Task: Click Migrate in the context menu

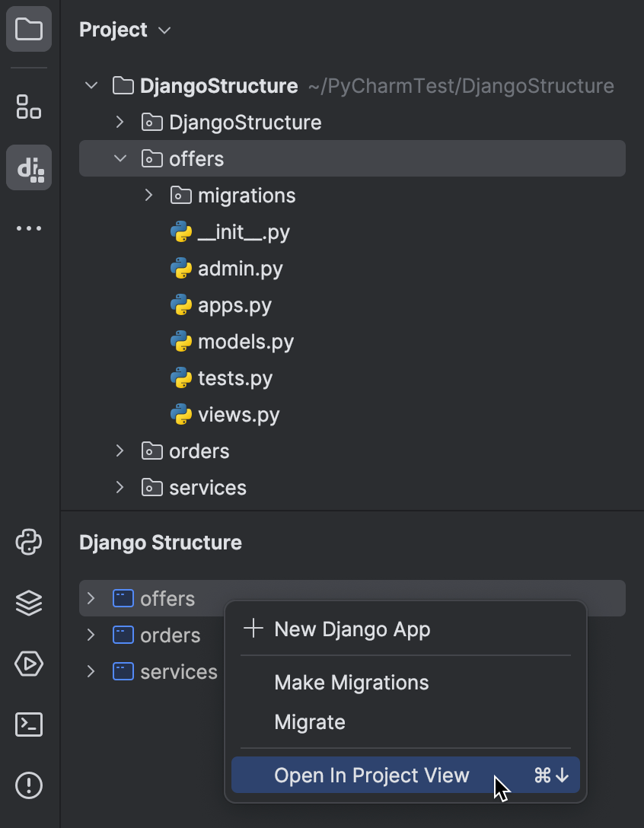Action: 310,722
